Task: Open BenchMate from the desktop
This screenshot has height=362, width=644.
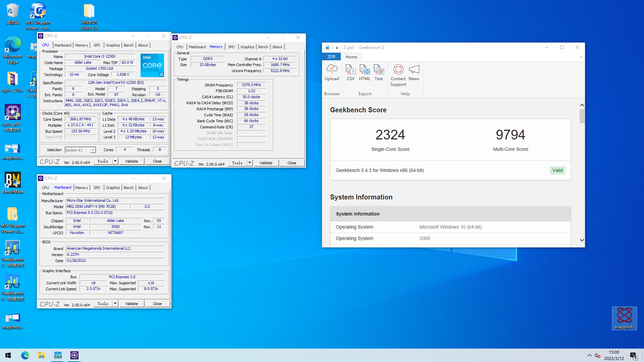Action: [x=13, y=183]
